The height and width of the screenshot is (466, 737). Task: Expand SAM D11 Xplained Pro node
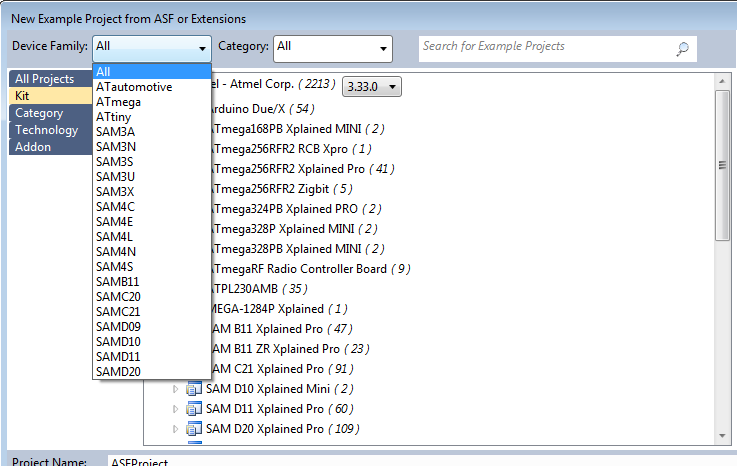[x=175, y=409]
